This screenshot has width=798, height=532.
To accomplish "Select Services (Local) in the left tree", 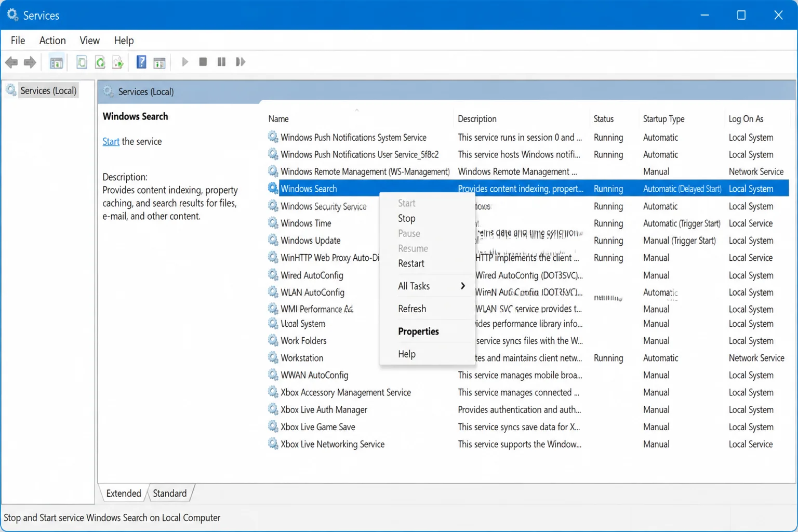I will (x=48, y=90).
